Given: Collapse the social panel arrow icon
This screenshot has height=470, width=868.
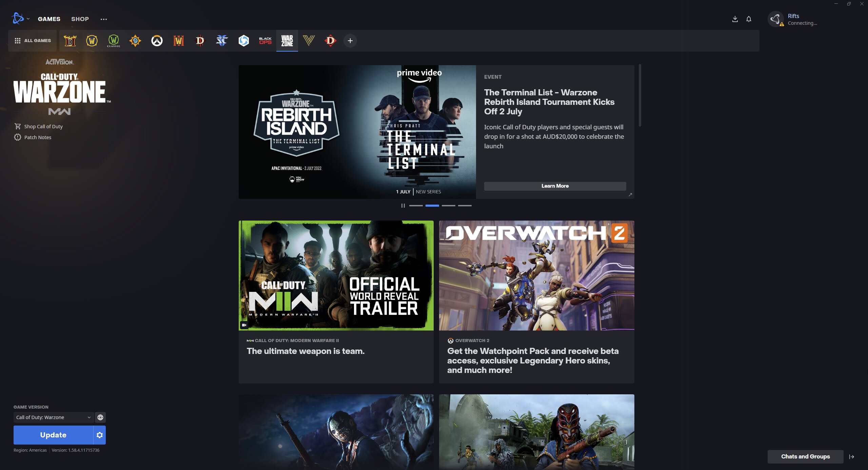Looking at the screenshot, I should [851, 457].
